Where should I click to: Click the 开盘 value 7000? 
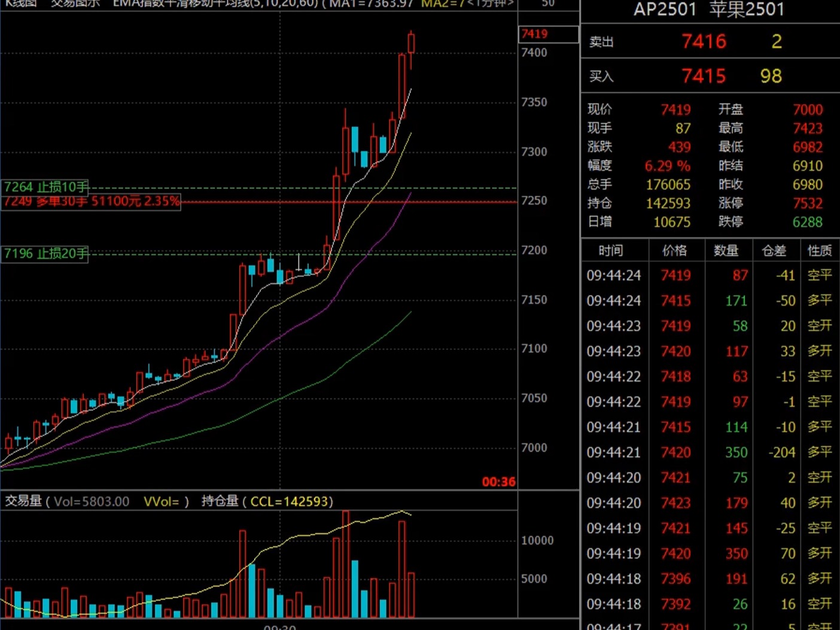808,109
